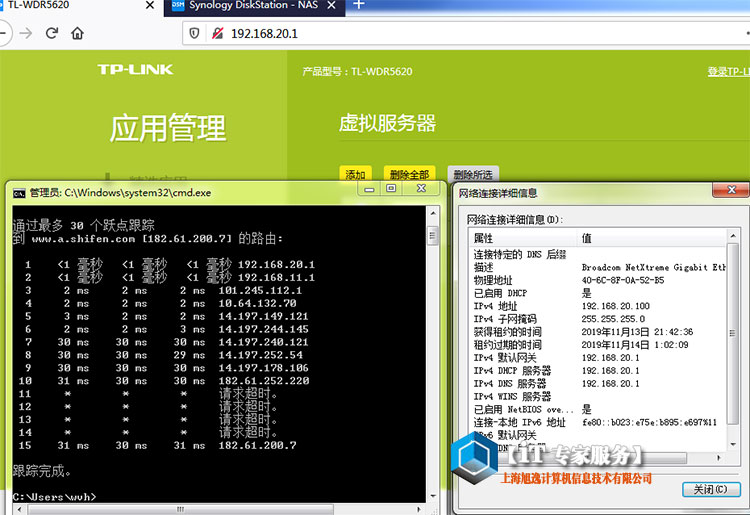Select the 已启用 DHCP row

pos(597,293)
